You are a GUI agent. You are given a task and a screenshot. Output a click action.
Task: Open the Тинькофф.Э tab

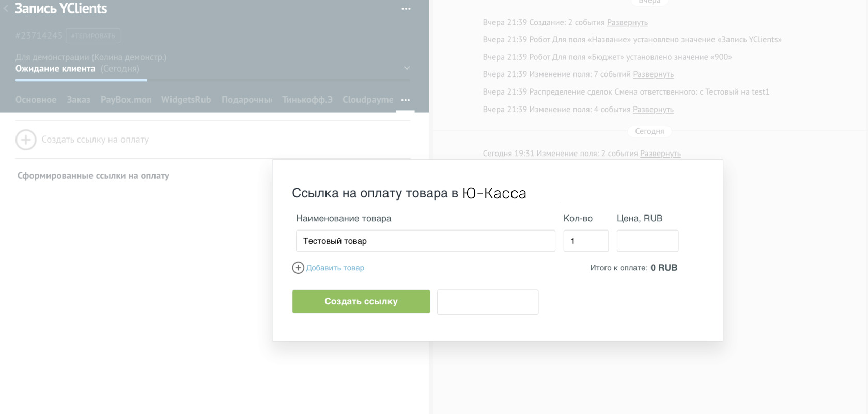pyautogui.click(x=307, y=100)
